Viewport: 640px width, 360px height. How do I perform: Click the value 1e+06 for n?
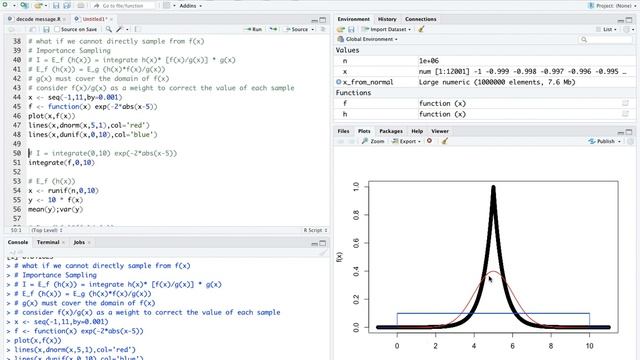429,61
